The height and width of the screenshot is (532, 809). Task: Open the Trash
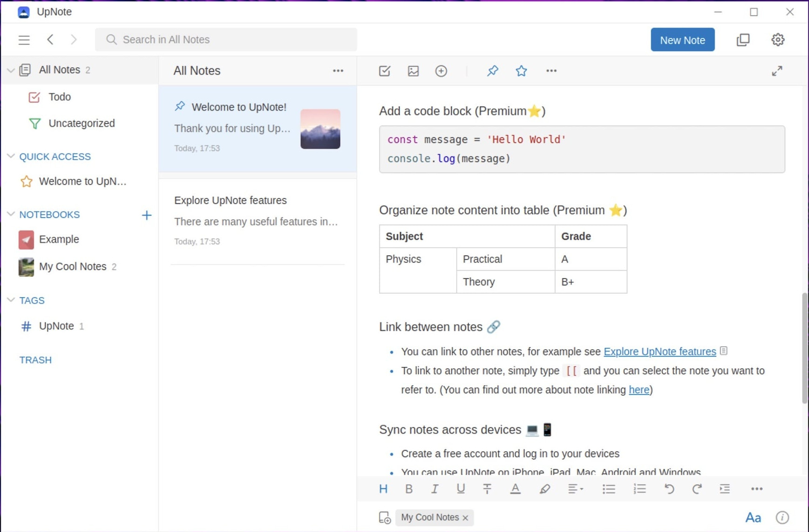pos(35,360)
